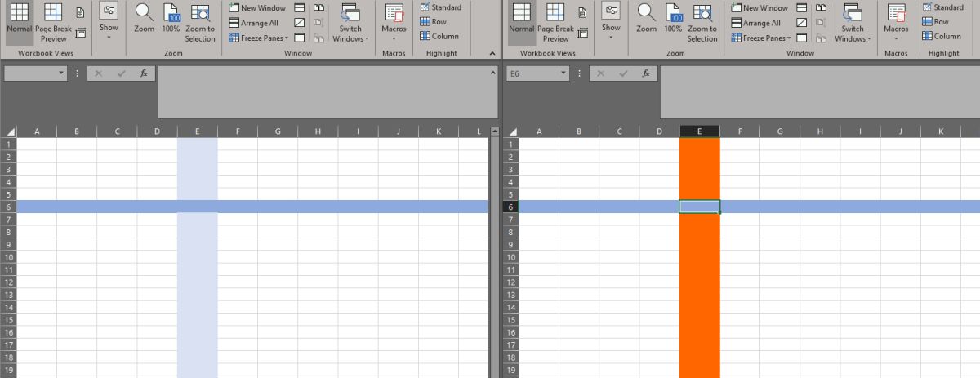The width and height of the screenshot is (980, 378).
Task: Open Page Break Preview in right window
Action: [x=555, y=22]
